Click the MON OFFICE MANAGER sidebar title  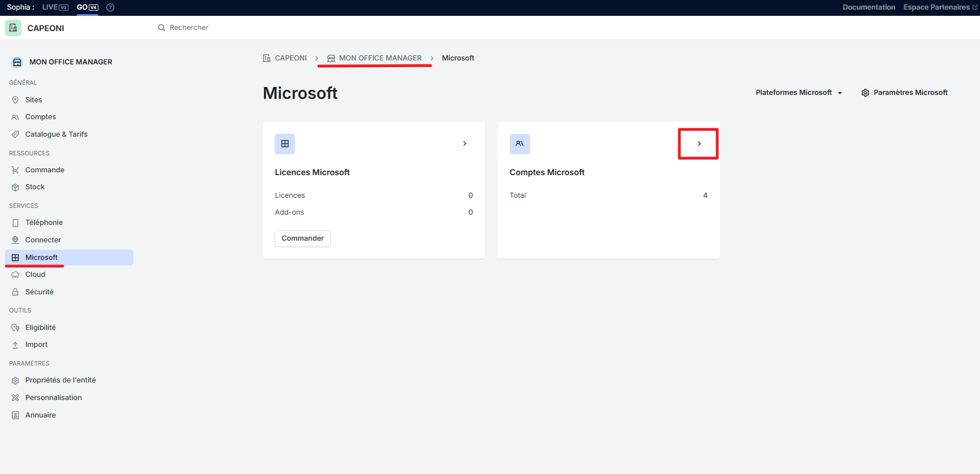point(71,62)
